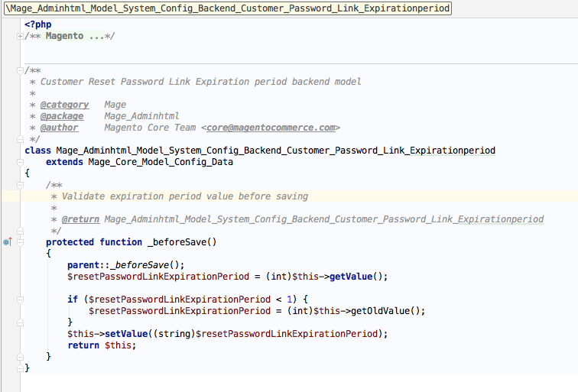Click the getValue() method call
The height and width of the screenshot is (392, 578).
pyautogui.click(x=351, y=277)
